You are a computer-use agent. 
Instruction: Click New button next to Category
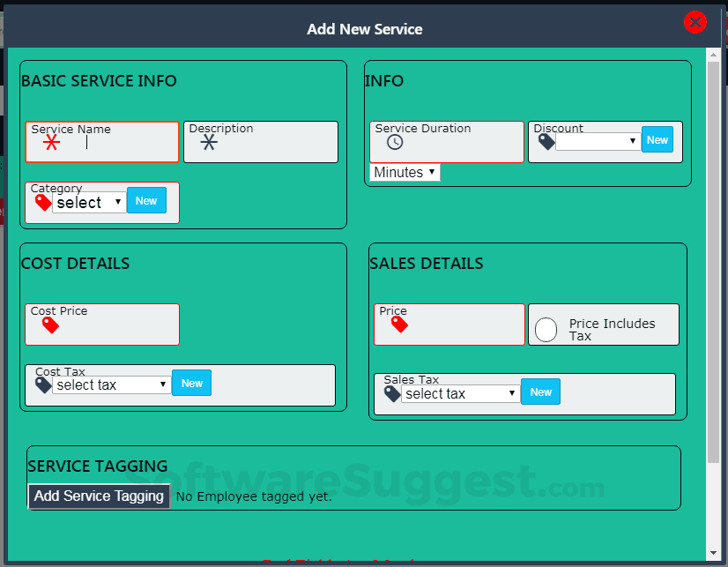click(x=146, y=200)
